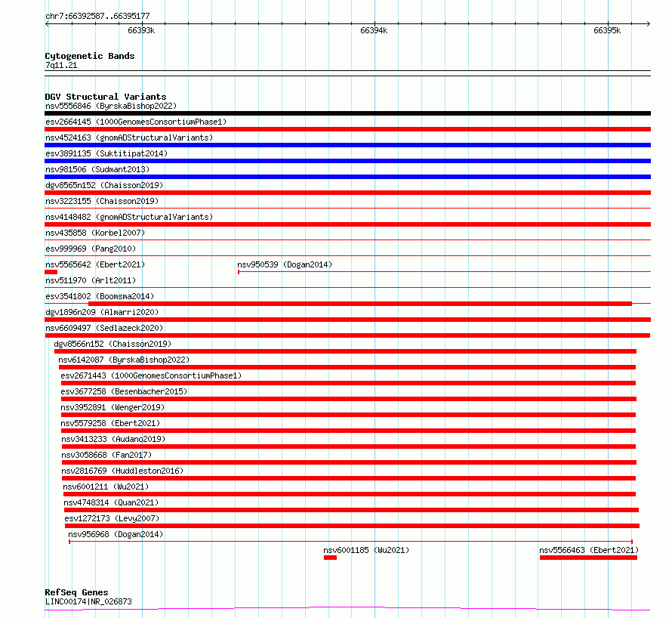Open nsv4748314 (Quan2021) variant
672x618 pixels.
(x=111, y=502)
